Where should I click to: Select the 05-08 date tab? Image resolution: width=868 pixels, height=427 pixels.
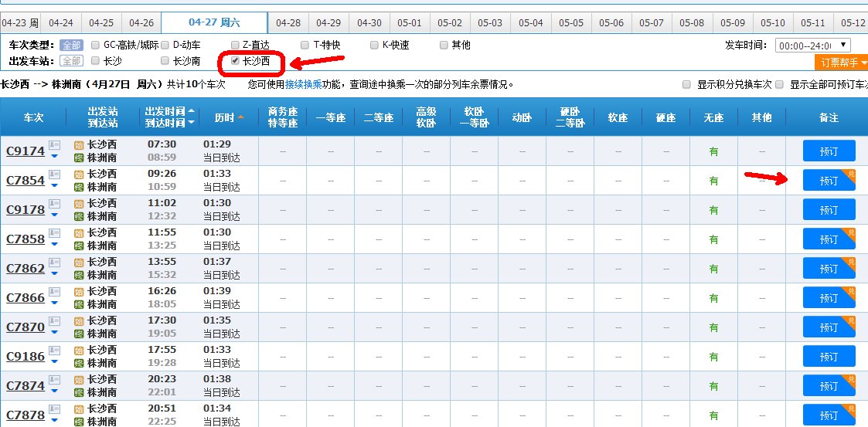tap(692, 23)
